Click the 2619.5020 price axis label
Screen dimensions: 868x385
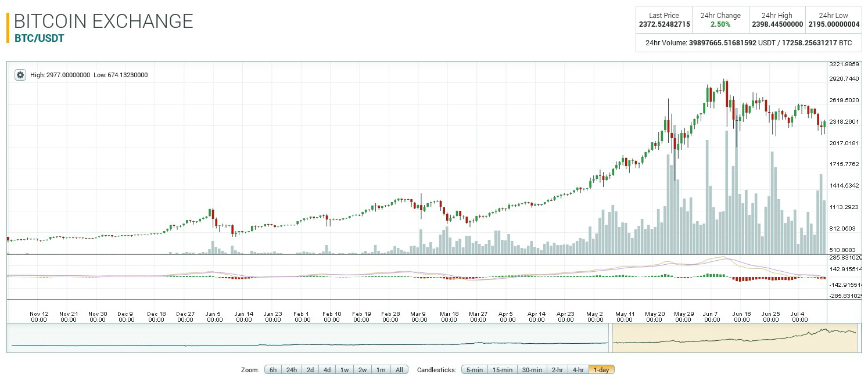coord(844,100)
